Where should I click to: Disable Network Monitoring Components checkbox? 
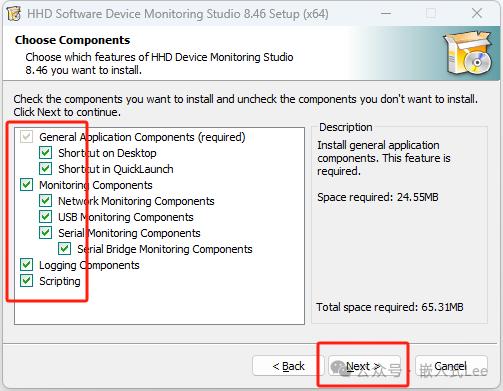pos(45,201)
